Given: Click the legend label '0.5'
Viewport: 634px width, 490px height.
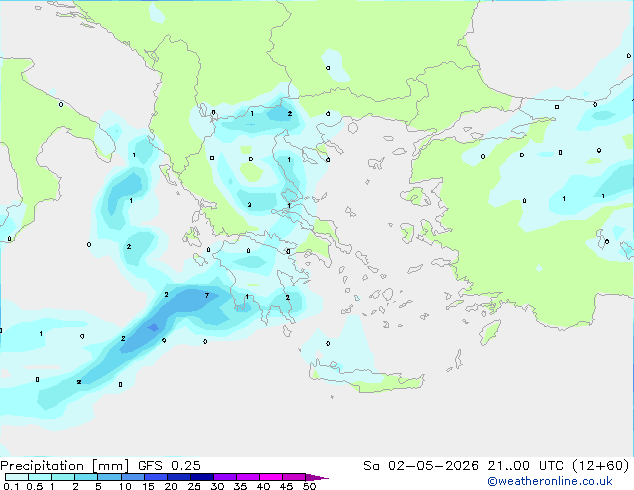Looking at the screenshot, I should [x=34, y=486].
